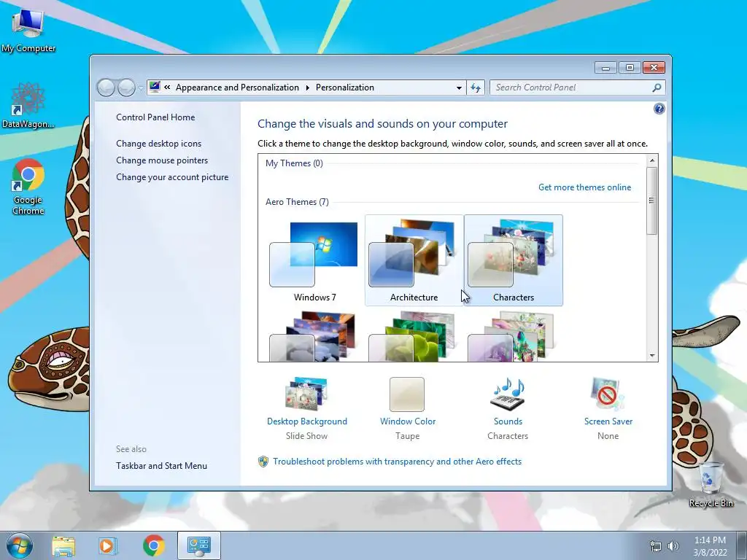The height and width of the screenshot is (560, 747).
Task: Click Get more themes online
Action: (x=584, y=187)
